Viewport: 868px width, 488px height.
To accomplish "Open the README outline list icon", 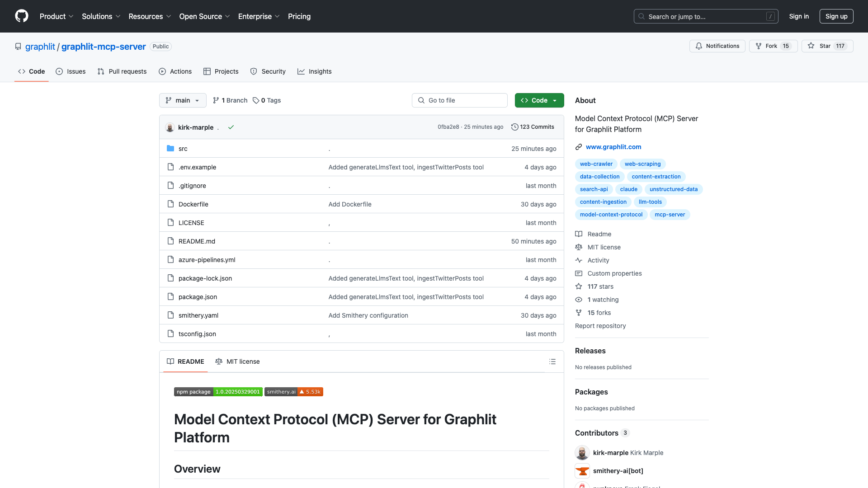I will 552,361.
